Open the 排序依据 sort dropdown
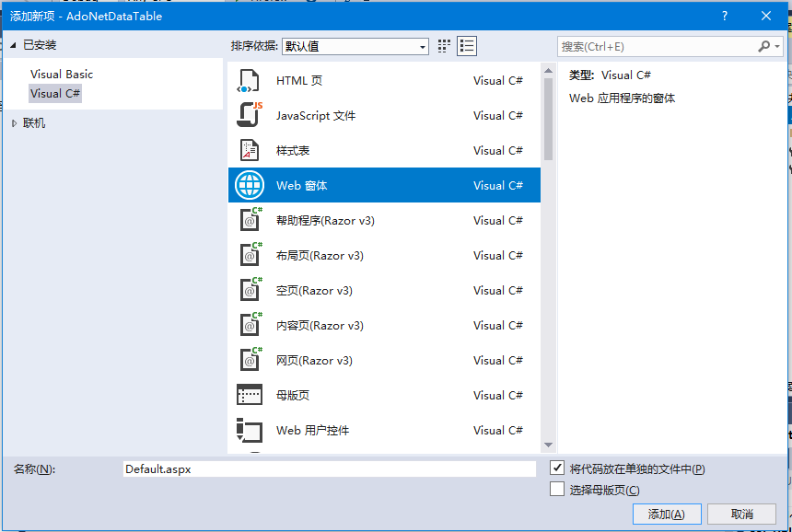792x532 pixels. pos(355,46)
